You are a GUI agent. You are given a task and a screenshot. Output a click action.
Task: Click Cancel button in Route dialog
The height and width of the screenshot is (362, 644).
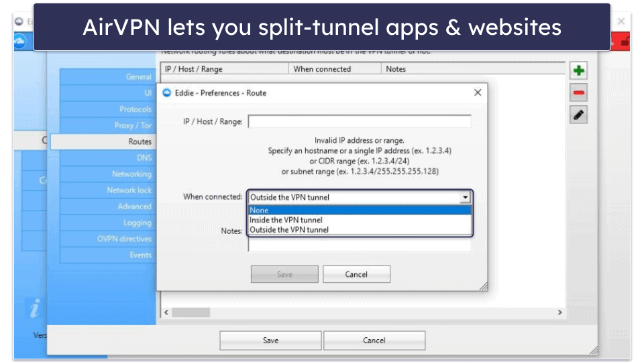click(356, 274)
